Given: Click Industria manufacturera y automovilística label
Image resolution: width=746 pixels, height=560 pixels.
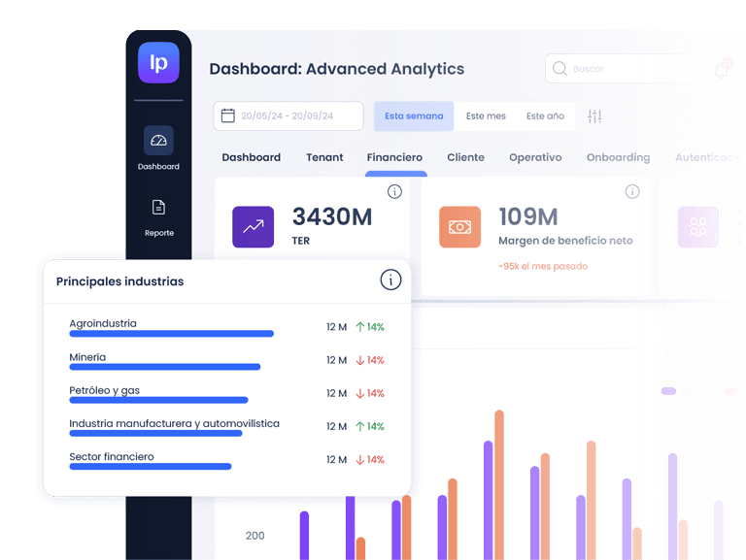Looking at the screenshot, I should (174, 423).
